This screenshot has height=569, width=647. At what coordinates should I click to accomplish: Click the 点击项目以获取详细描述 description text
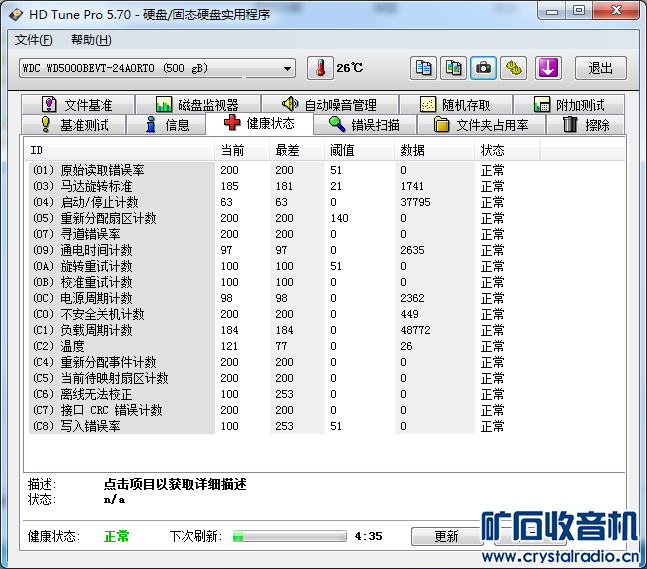[x=175, y=484]
